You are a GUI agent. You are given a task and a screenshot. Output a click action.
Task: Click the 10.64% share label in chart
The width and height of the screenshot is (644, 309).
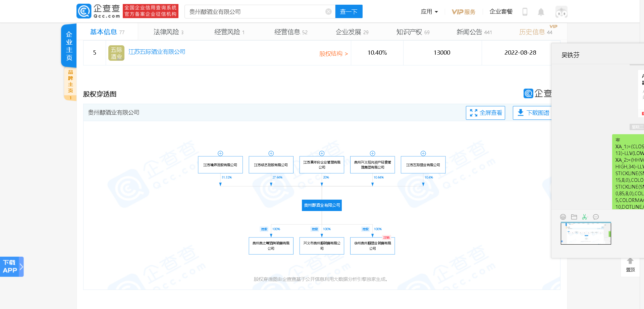point(379,177)
